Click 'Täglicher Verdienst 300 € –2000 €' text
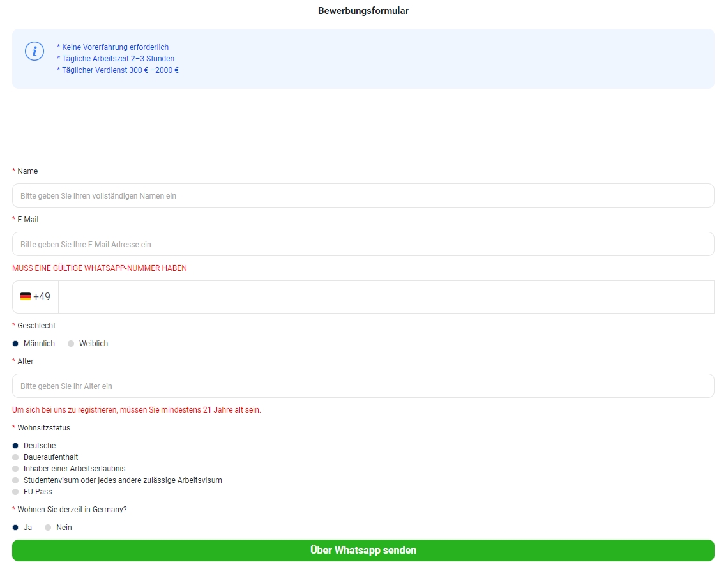 click(x=118, y=70)
